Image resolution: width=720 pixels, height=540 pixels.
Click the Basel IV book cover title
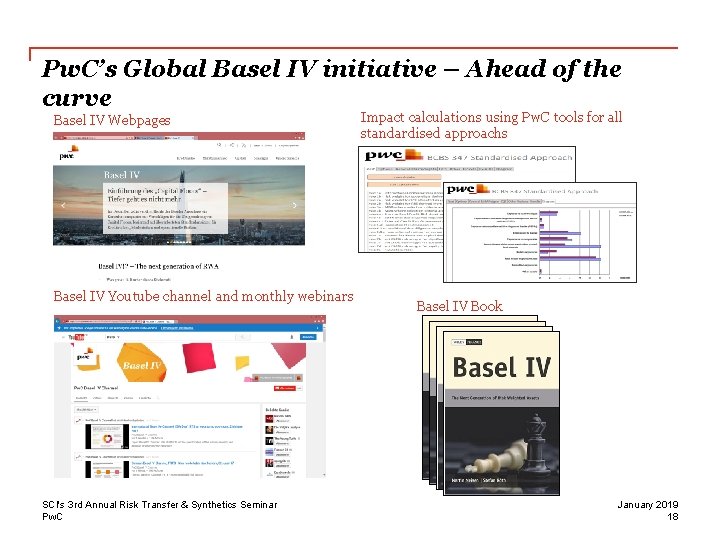click(x=501, y=367)
